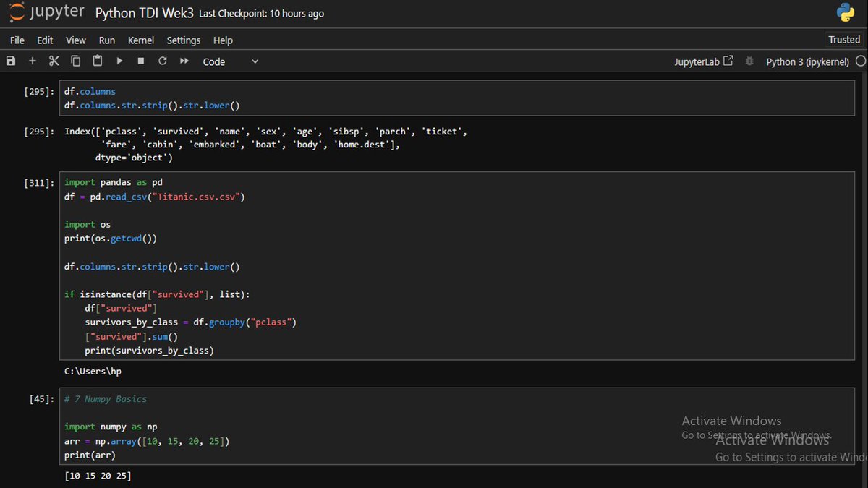868x488 pixels.
Task: Click the import numpy as np line
Action: click(x=111, y=427)
